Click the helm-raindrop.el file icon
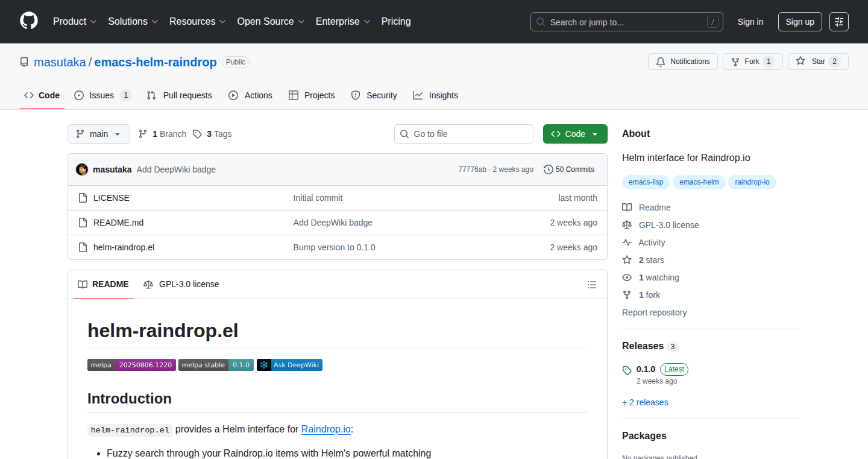Screen dimensions: 868x459 tap(83, 247)
